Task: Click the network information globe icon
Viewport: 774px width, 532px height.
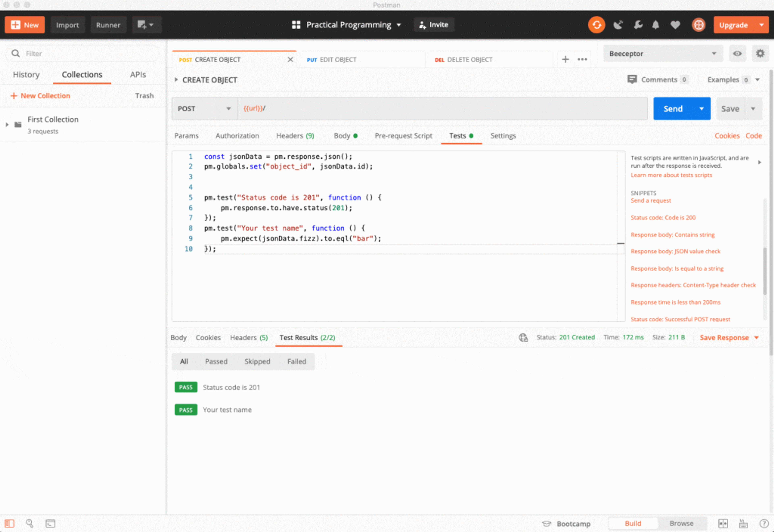Action: click(x=523, y=337)
